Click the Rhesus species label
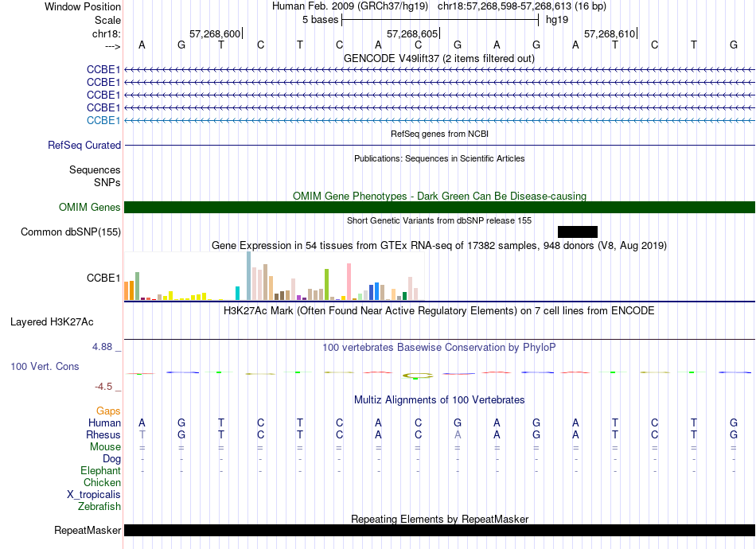Image resolution: width=756 pixels, height=549 pixels. 103,434
